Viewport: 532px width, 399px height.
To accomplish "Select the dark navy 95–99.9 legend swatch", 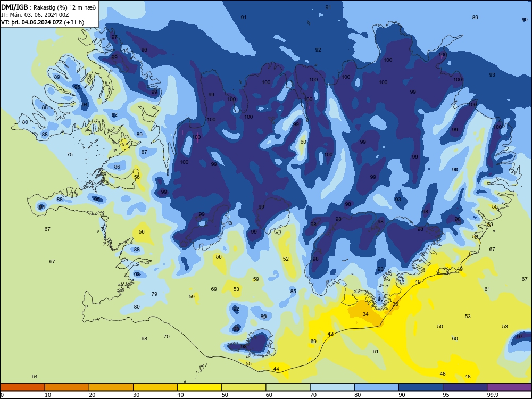I will [x=465, y=387].
